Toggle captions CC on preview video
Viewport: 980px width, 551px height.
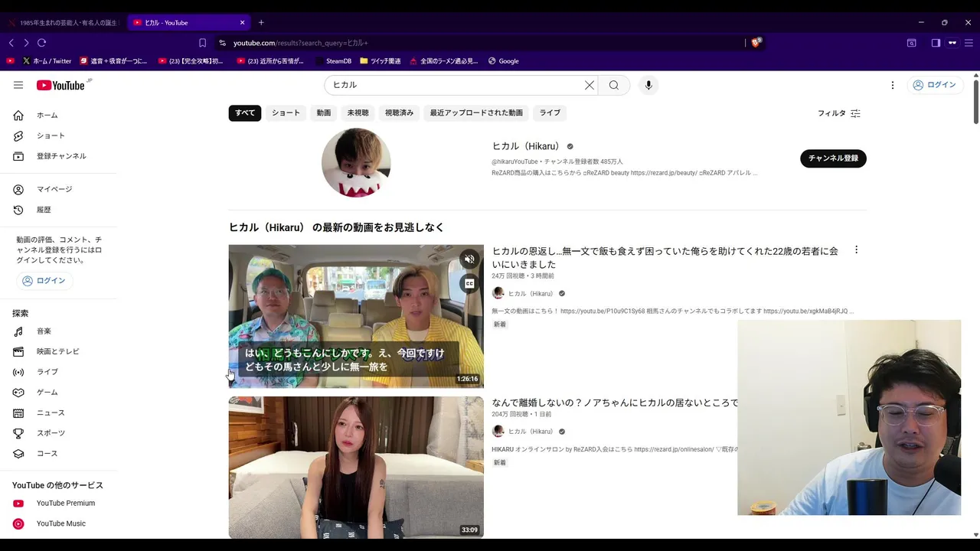point(469,284)
